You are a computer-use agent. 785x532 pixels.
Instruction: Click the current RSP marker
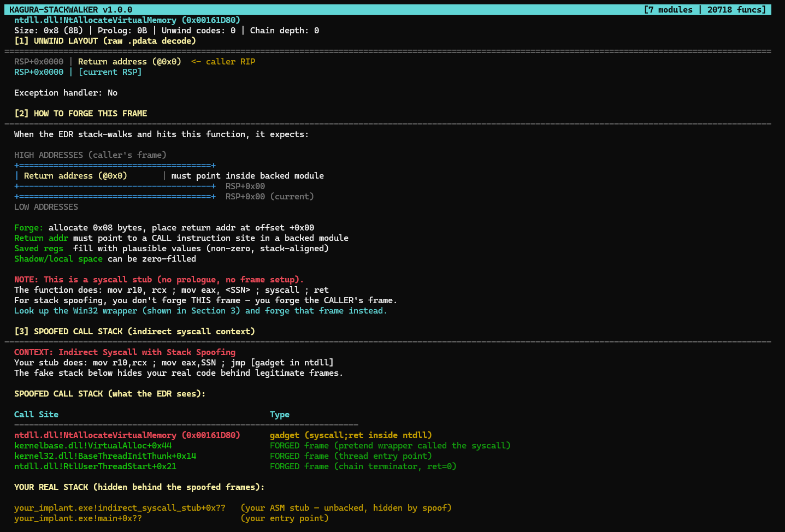click(x=109, y=72)
